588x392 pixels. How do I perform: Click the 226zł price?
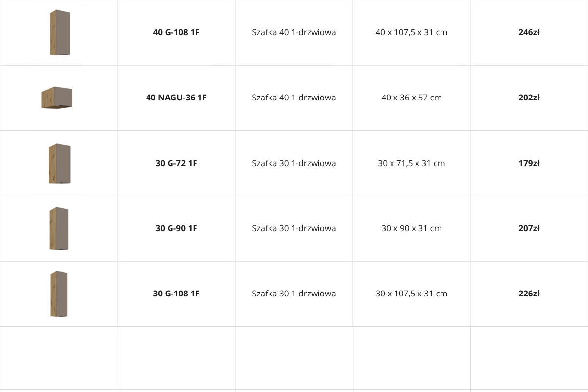pyautogui.click(x=529, y=294)
